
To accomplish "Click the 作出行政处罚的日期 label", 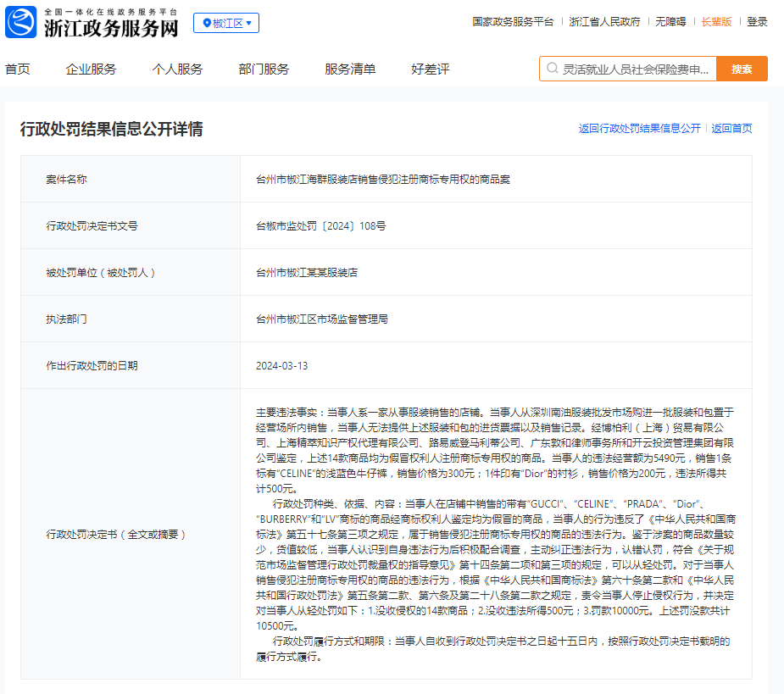I will [x=92, y=365].
